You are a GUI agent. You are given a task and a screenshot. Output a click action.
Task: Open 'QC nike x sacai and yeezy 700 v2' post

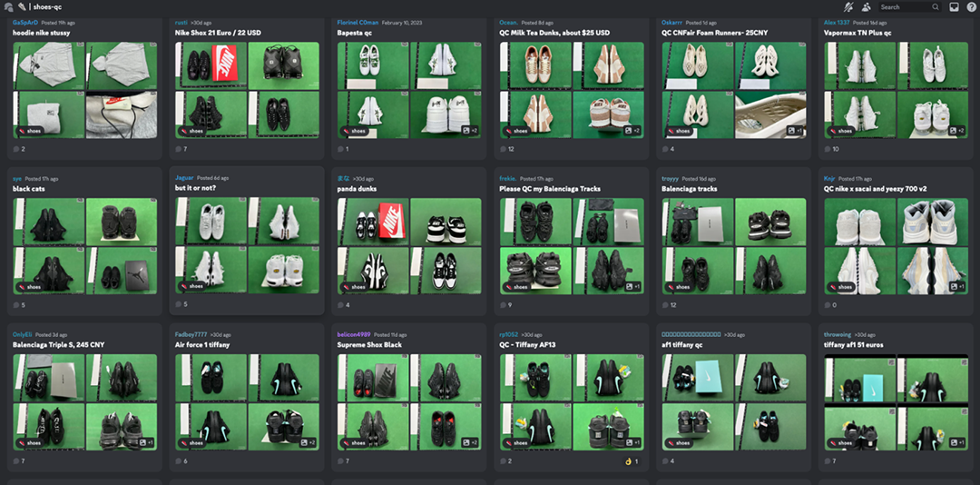click(876, 189)
